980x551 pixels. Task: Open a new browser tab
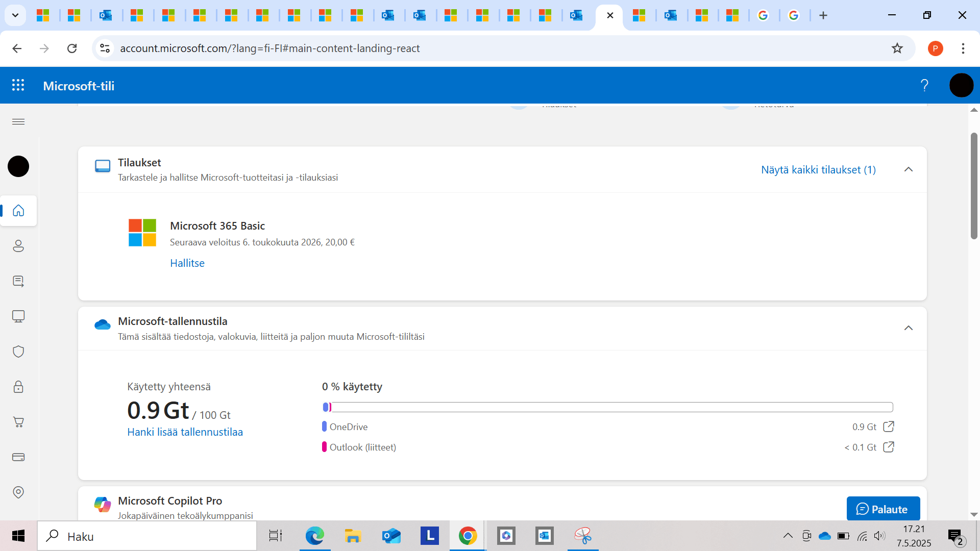pos(823,15)
